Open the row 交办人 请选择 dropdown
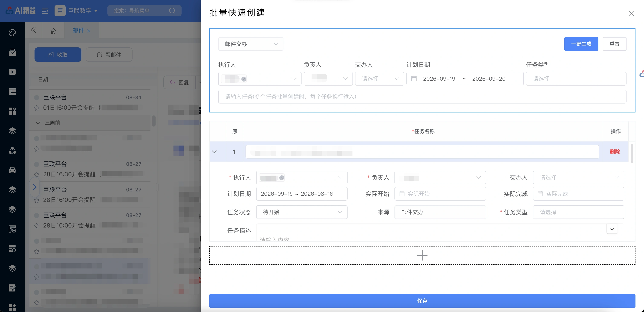The image size is (644, 312). click(578, 178)
